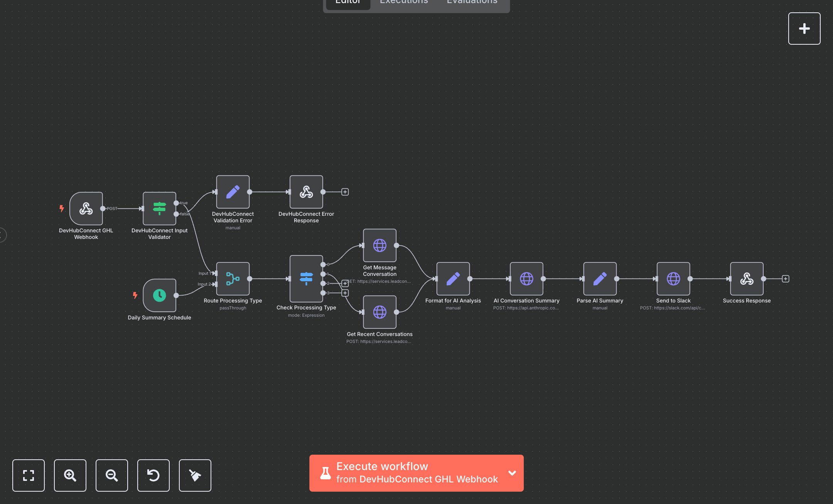This screenshot has width=833, height=504.
Task: Open the Get Message Conversation HTTP node
Action: coord(379,245)
